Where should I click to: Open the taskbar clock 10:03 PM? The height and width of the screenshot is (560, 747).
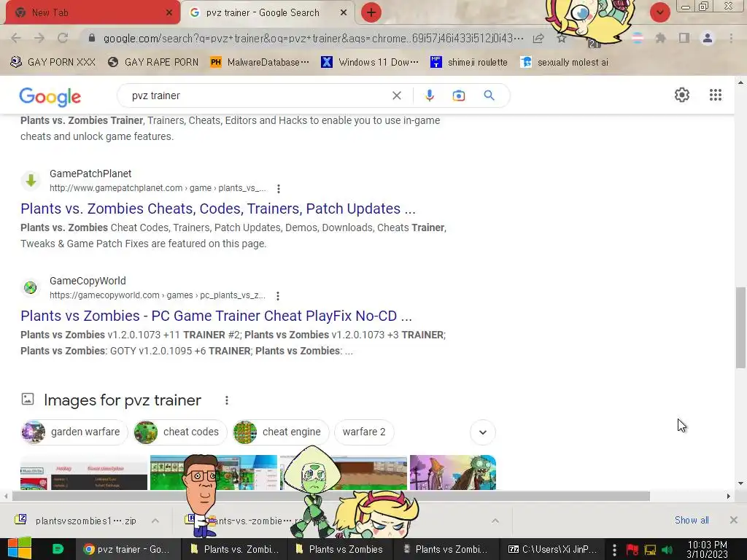(x=708, y=549)
